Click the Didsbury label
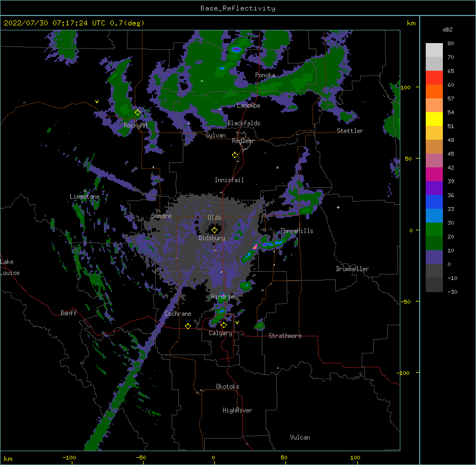This screenshot has width=476, height=465. [x=212, y=238]
